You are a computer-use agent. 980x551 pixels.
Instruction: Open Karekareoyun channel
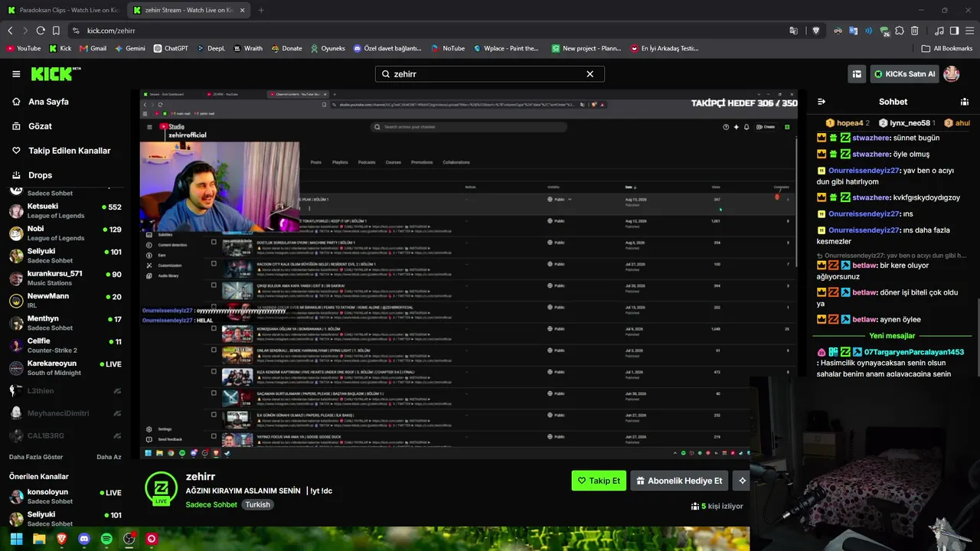65,367
